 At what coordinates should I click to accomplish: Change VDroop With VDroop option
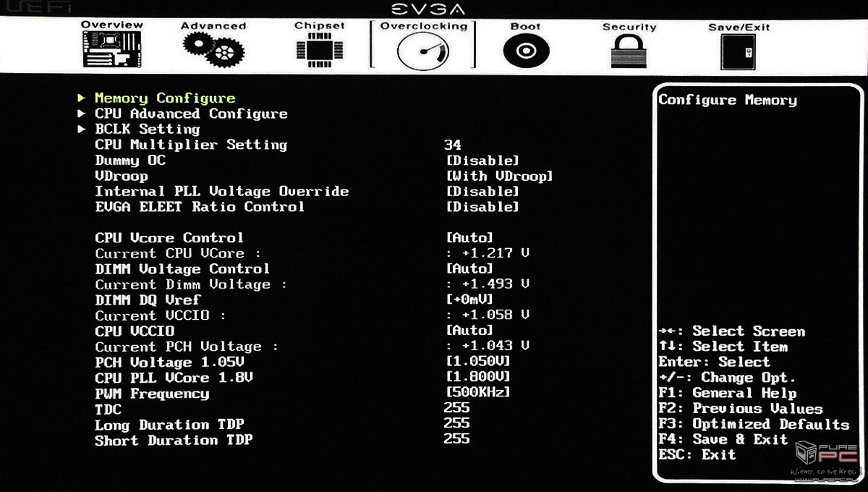500,176
